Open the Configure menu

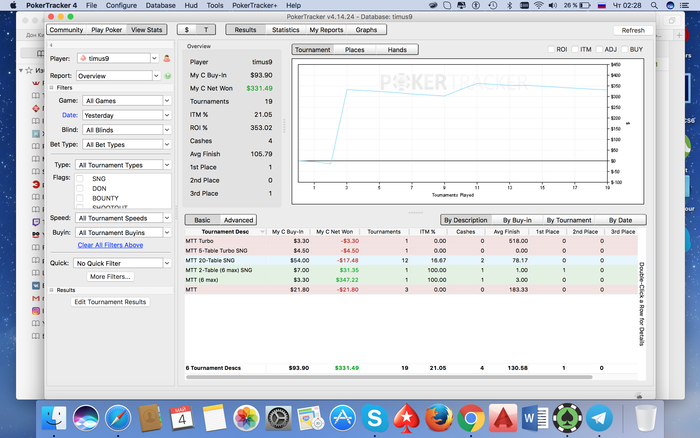click(x=121, y=5)
